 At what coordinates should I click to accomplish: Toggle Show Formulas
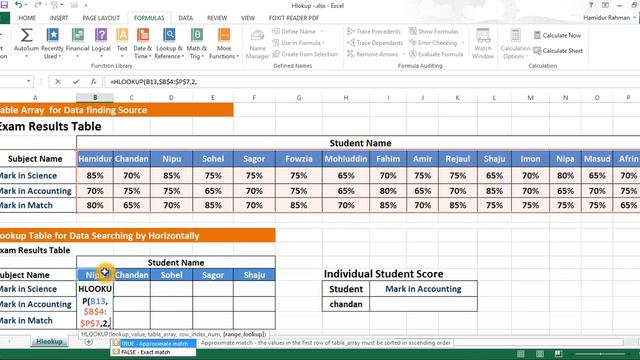[434, 31]
